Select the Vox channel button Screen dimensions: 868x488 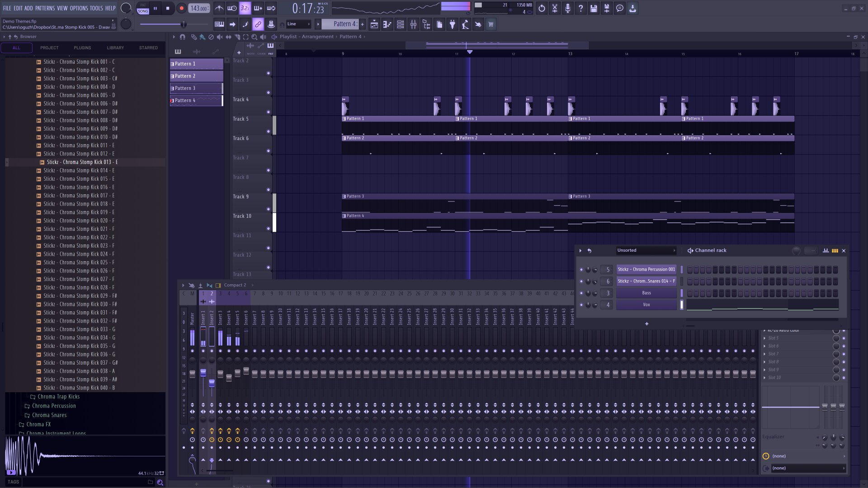646,305
